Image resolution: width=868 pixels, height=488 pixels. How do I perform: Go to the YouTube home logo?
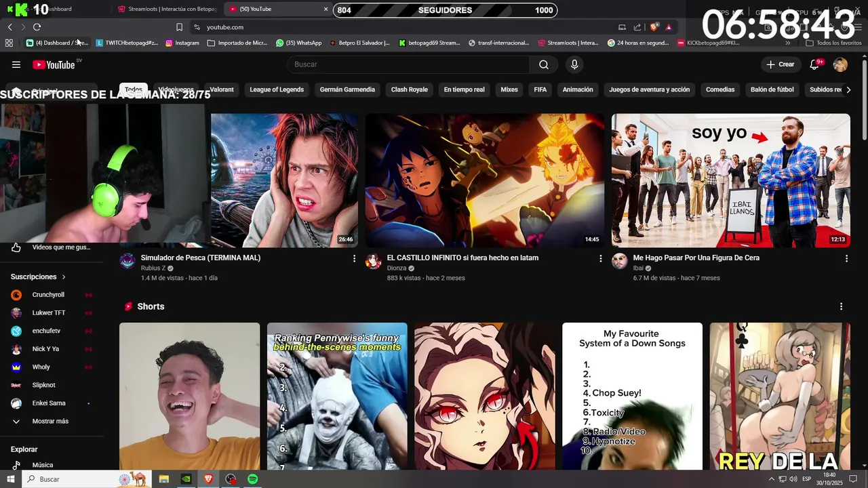[54, 64]
